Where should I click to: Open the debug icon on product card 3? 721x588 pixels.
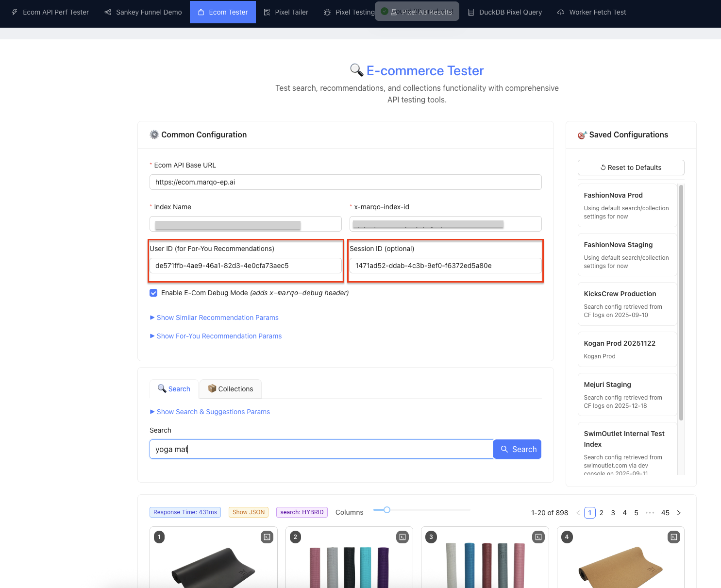538,537
